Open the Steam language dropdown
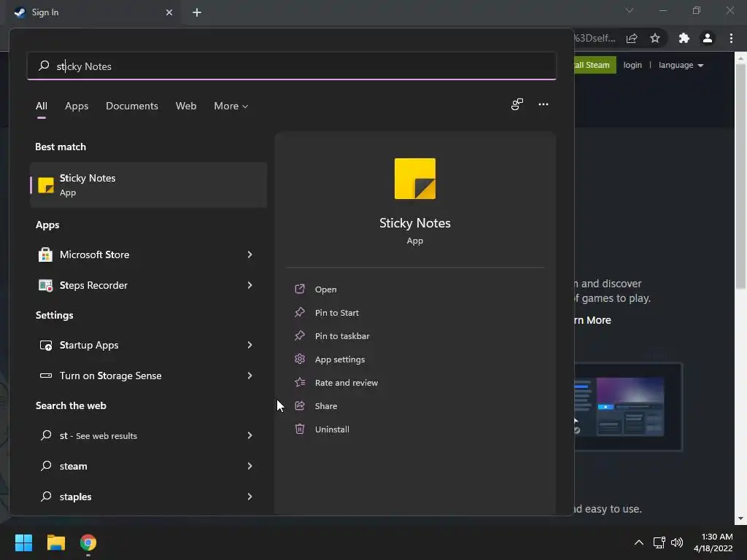 pyautogui.click(x=681, y=65)
